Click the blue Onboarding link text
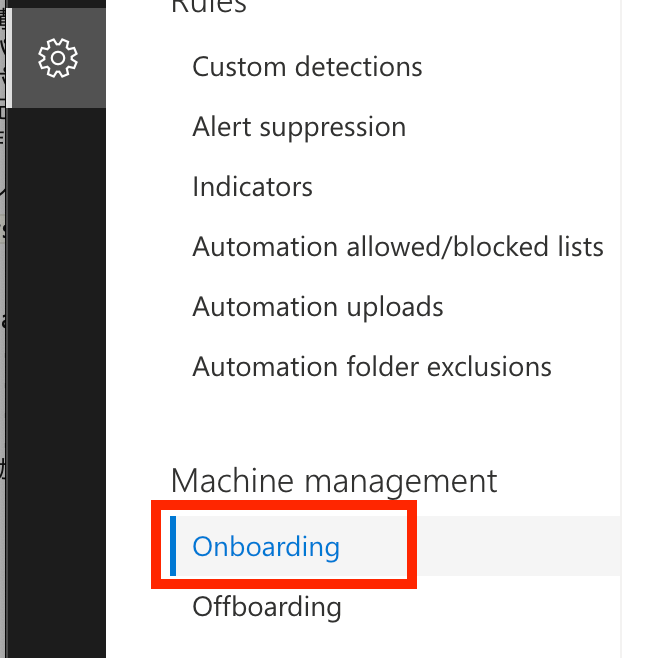 click(x=266, y=546)
